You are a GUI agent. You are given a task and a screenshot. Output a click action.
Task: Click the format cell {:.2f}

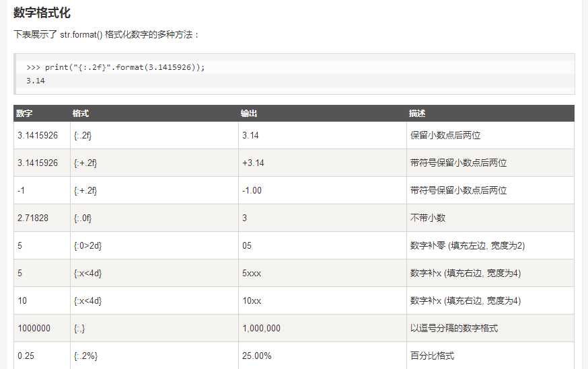tap(83, 135)
